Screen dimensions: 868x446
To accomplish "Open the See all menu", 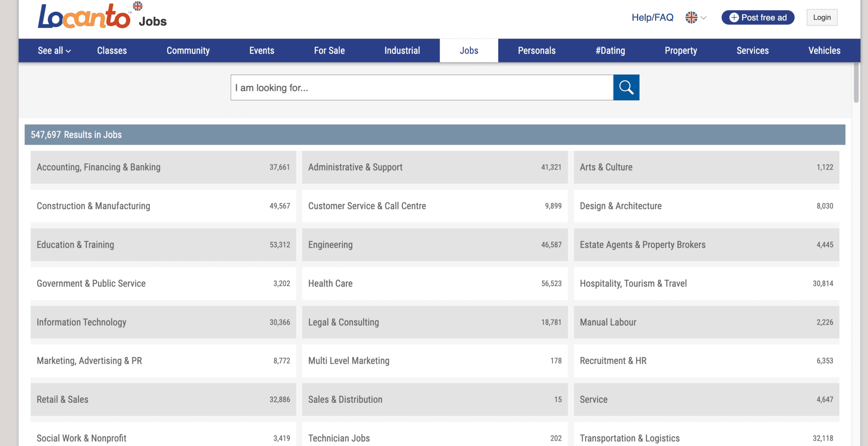I will (53, 51).
